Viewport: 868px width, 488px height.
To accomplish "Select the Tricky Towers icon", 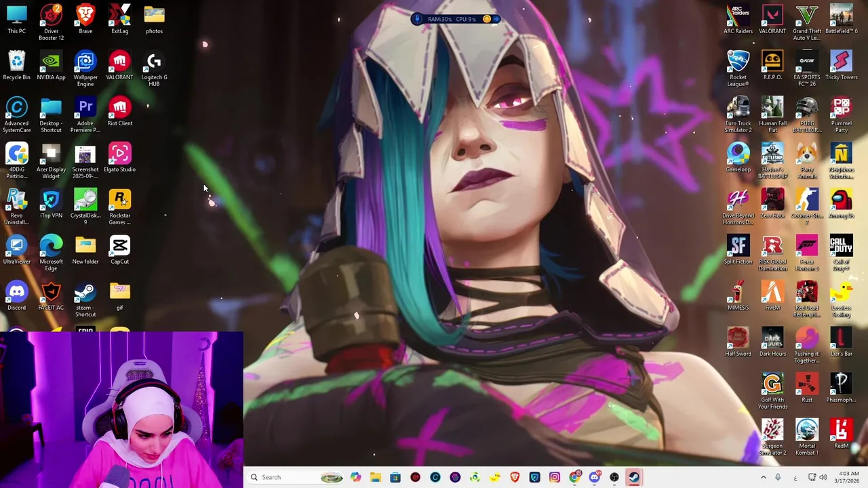I will 841,65.
